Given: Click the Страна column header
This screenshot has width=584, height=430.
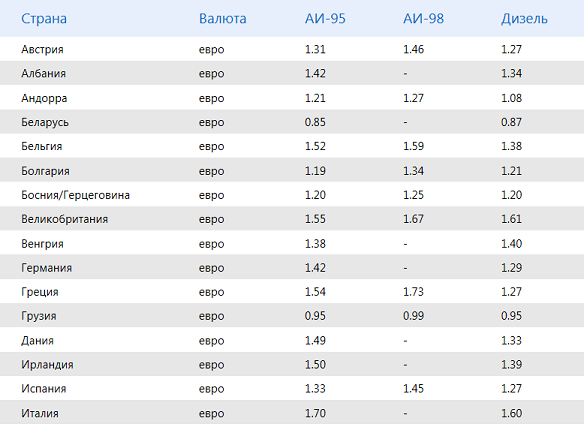Looking at the screenshot, I should [44, 19].
